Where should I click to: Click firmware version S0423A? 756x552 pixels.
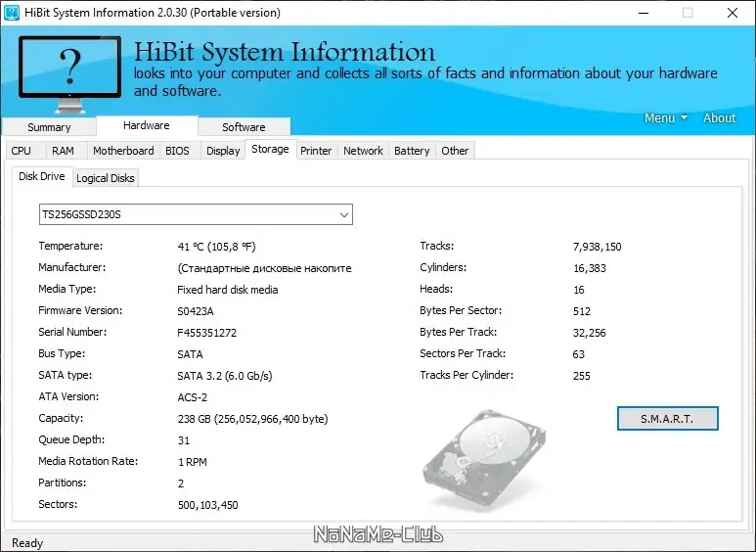tap(196, 311)
